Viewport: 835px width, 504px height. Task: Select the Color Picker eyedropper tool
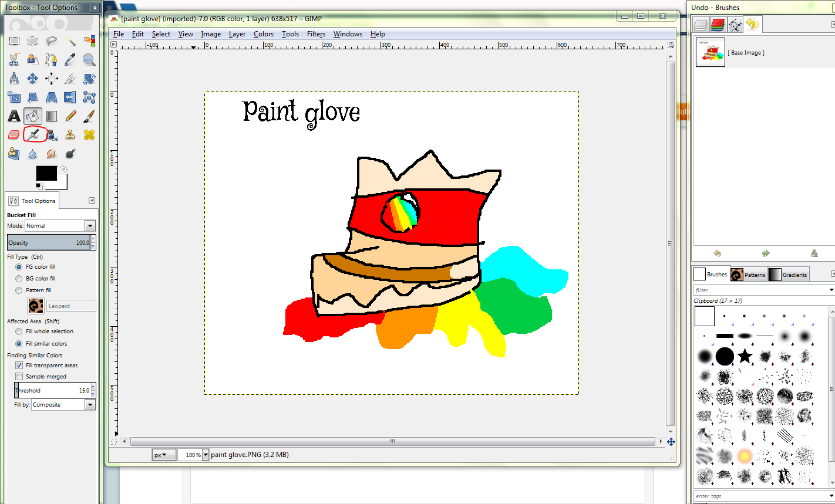70,60
